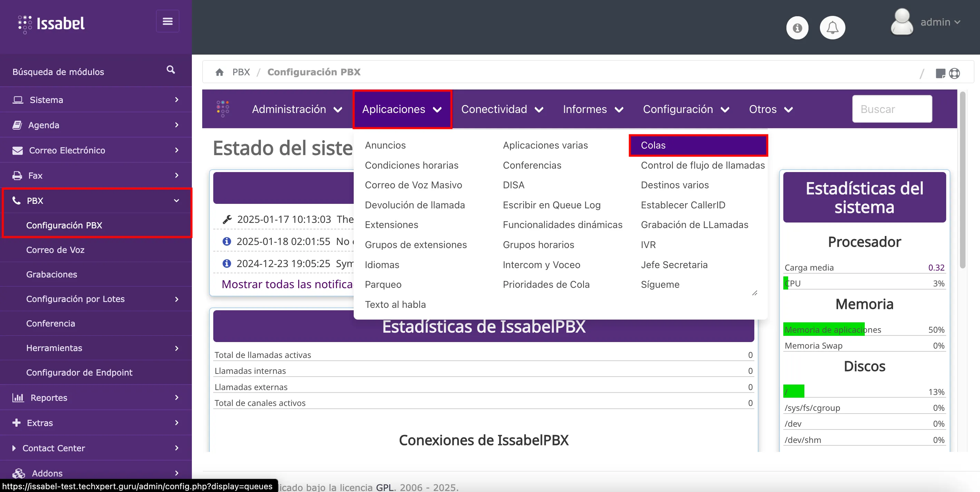This screenshot has height=492, width=980.
Task: Collapse the PBX section using its chevron
Action: (177, 201)
